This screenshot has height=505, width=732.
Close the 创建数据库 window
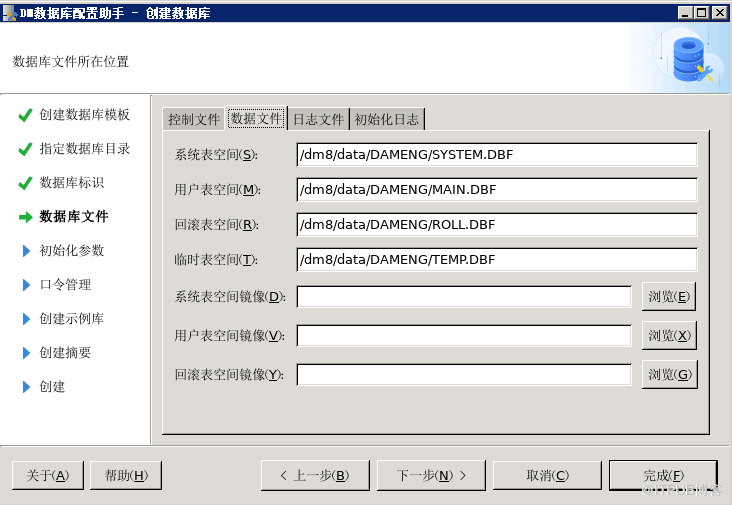(x=719, y=13)
